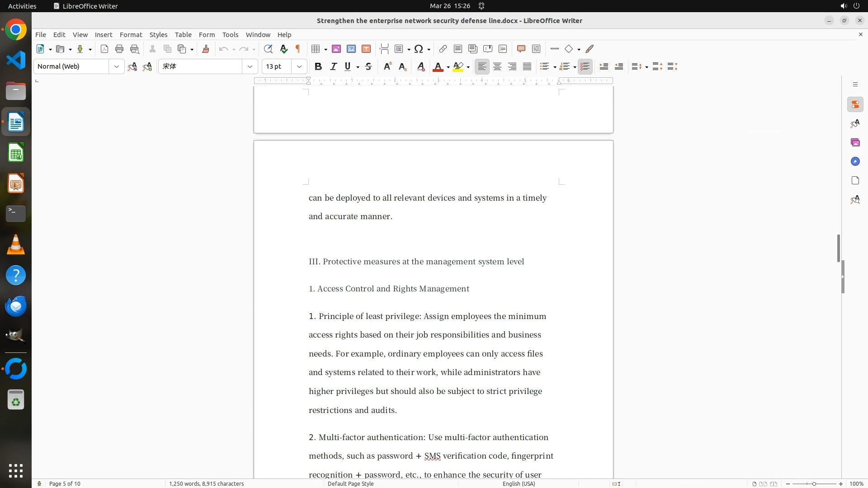This screenshot has width=868, height=488.
Task: Click the Insert Special Character omega icon
Action: click(419, 49)
